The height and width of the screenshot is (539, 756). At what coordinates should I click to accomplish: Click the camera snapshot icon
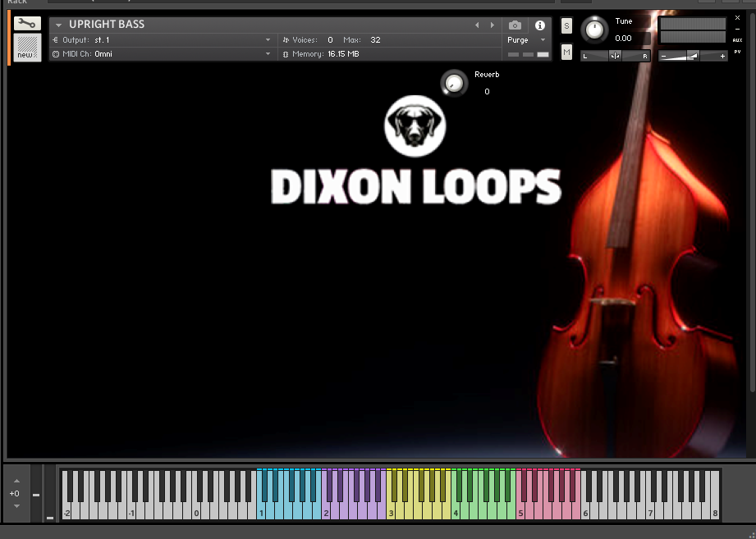[x=515, y=25]
